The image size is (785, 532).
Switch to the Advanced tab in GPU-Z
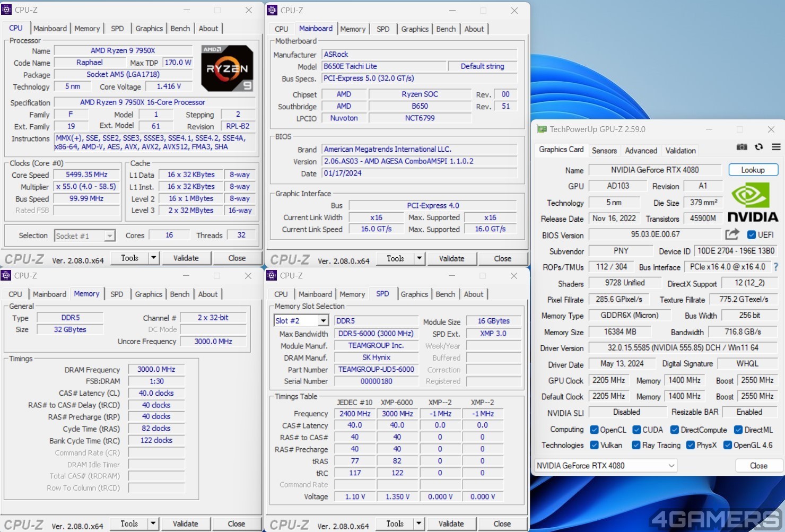click(641, 151)
